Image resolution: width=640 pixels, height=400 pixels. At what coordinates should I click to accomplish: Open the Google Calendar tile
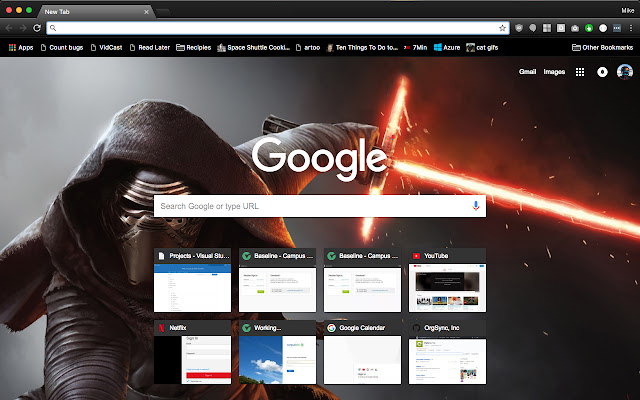(x=362, y=352)
